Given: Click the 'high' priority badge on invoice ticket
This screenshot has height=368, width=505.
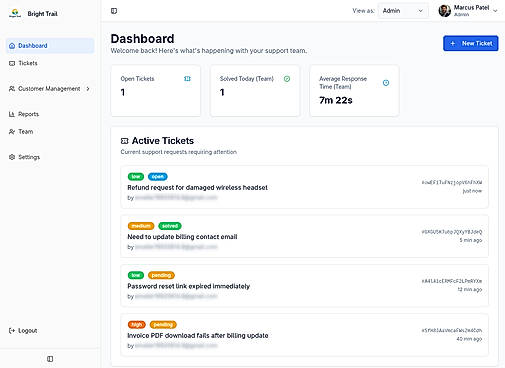Looking at the screenshot, I should [x=137, y=325].
